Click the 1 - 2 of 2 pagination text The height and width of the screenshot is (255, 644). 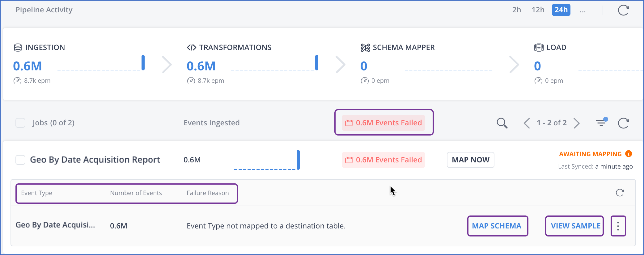tap(552, 123)
